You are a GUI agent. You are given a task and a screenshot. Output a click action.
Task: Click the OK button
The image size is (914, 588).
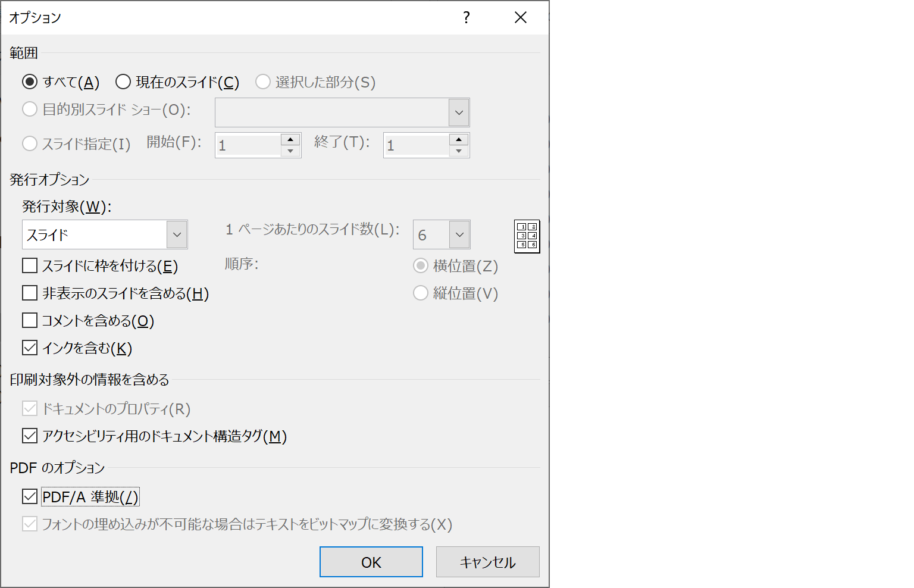tap(371, 562)
